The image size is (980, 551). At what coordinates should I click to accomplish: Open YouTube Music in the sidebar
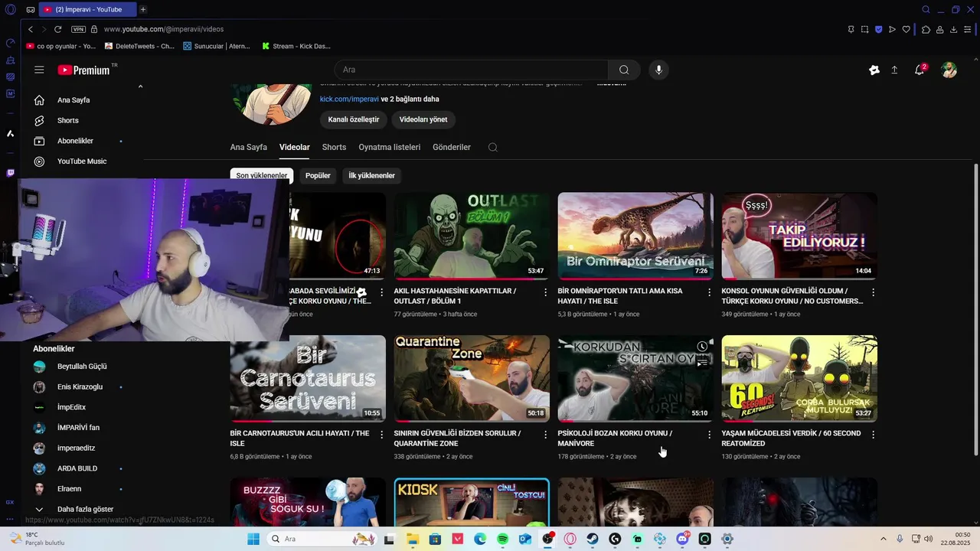[x=82, y=161]
